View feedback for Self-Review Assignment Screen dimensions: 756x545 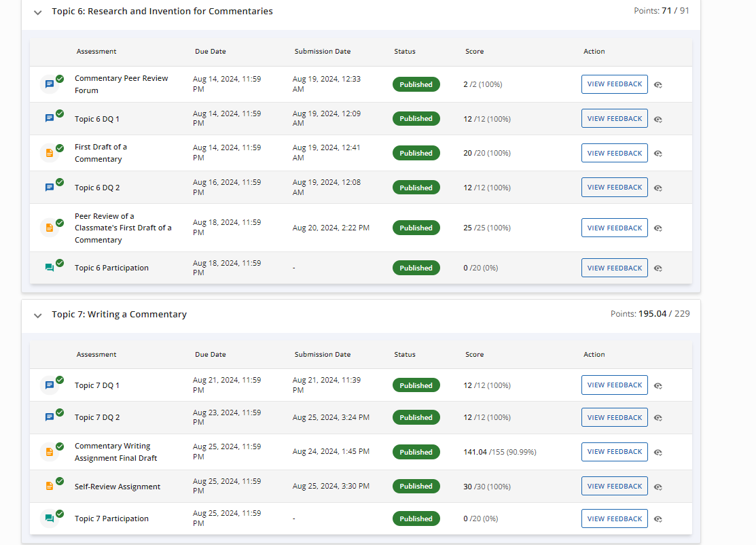point(614,486)
